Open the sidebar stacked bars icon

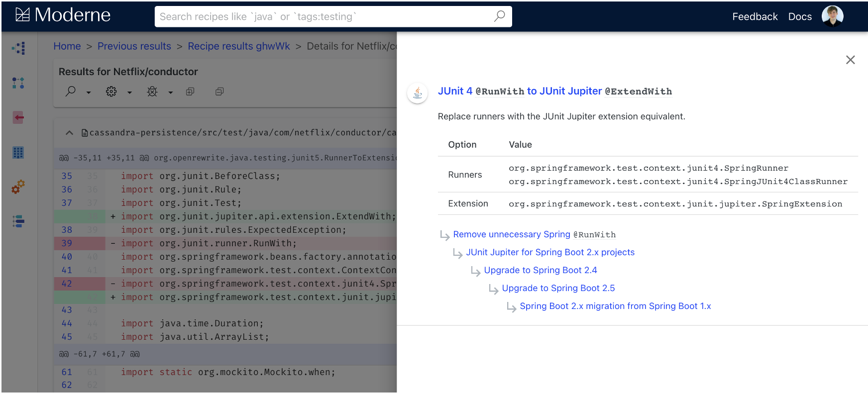[x=18, y=221]
